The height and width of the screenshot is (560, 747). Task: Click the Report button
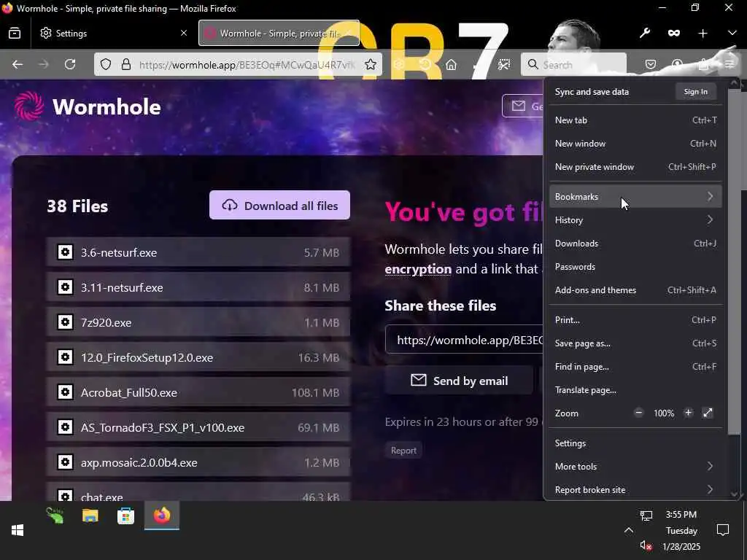click(403, 451)
